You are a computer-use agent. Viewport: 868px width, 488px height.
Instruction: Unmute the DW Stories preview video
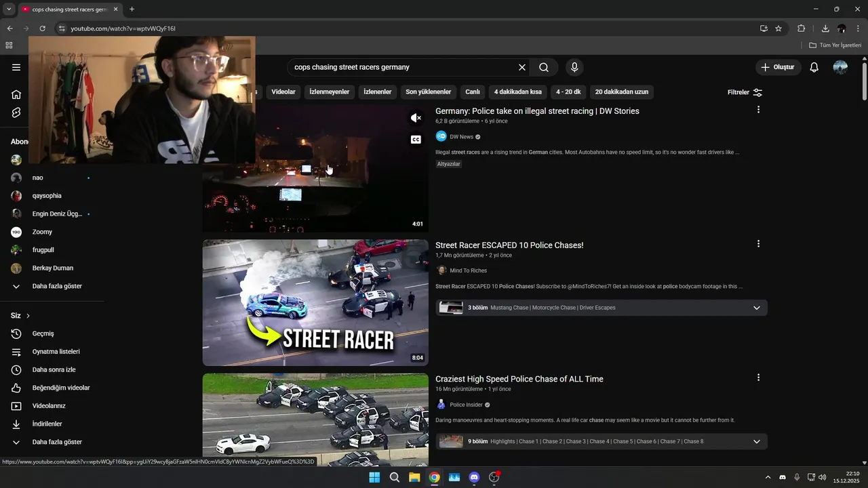[416, 118]
